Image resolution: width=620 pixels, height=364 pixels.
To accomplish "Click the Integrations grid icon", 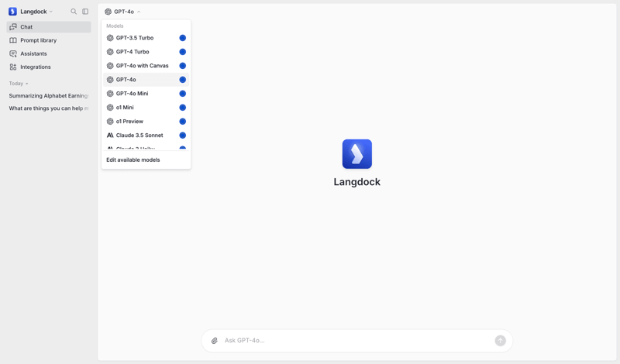I will click(13, 67).
